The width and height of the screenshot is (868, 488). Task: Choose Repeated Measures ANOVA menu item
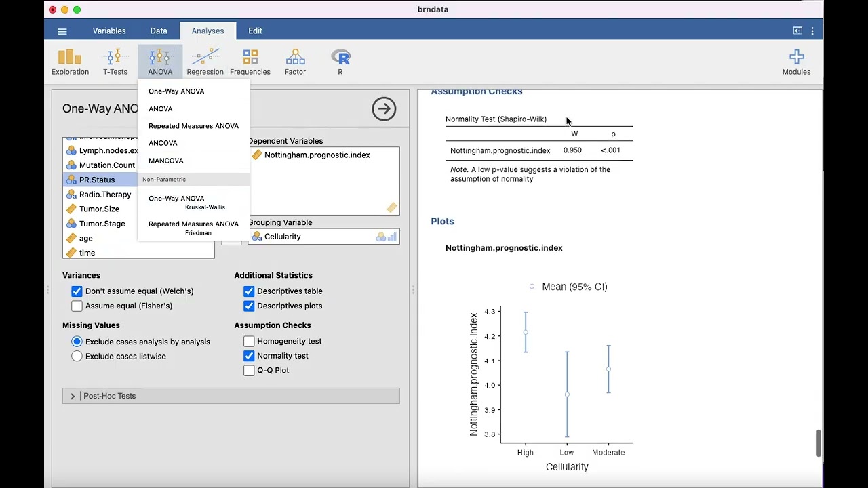(193, 126)
